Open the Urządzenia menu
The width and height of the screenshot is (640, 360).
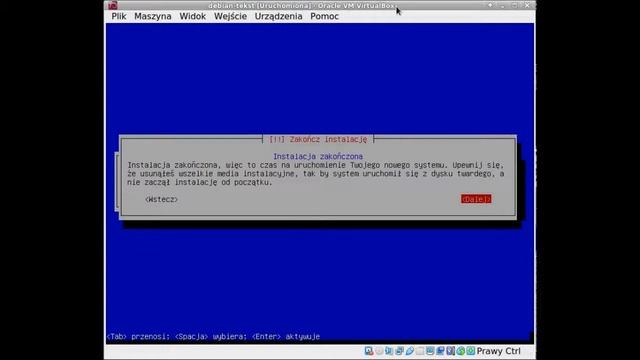pyautogui.click(x=278, y=16)
